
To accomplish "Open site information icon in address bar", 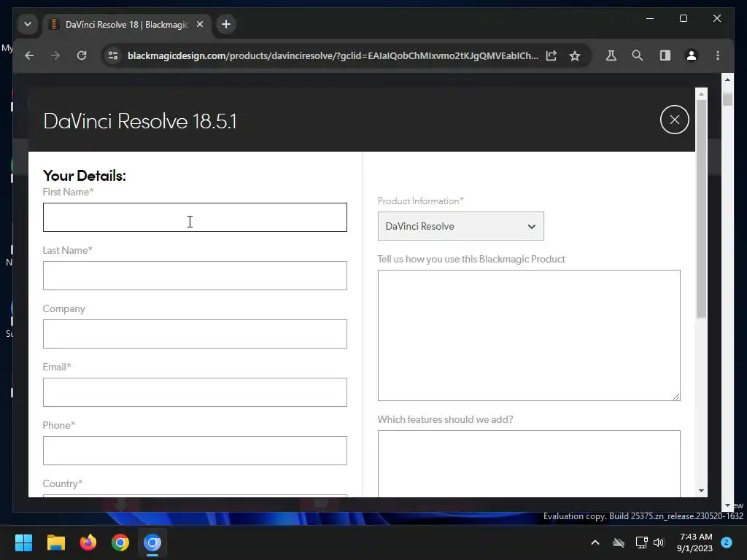I will pos(113,55).
